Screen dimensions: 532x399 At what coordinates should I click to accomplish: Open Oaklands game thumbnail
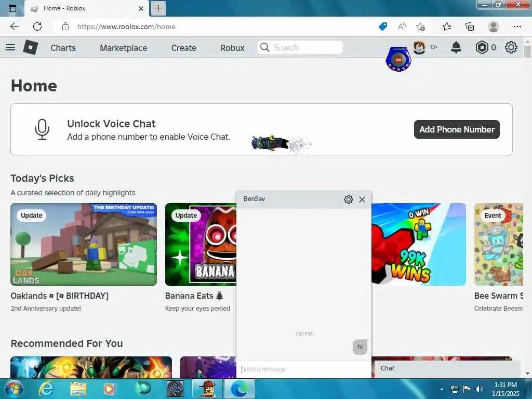pyautogui.click(x=84, y=244)
